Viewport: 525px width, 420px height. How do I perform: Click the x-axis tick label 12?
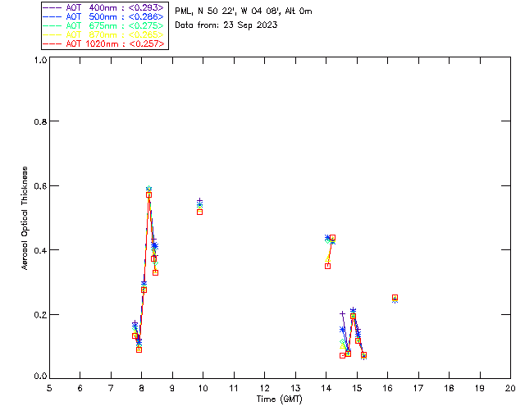pyautogui.click(x=264, y=388)
